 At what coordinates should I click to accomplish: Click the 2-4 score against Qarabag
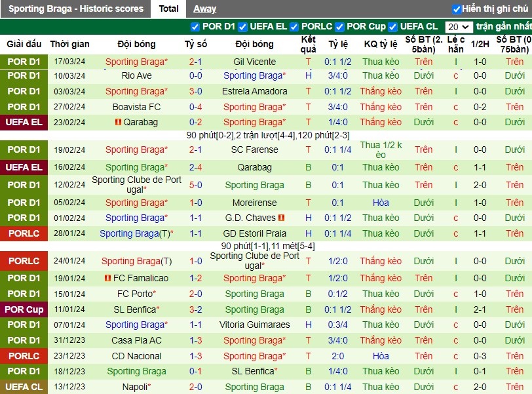195,167
